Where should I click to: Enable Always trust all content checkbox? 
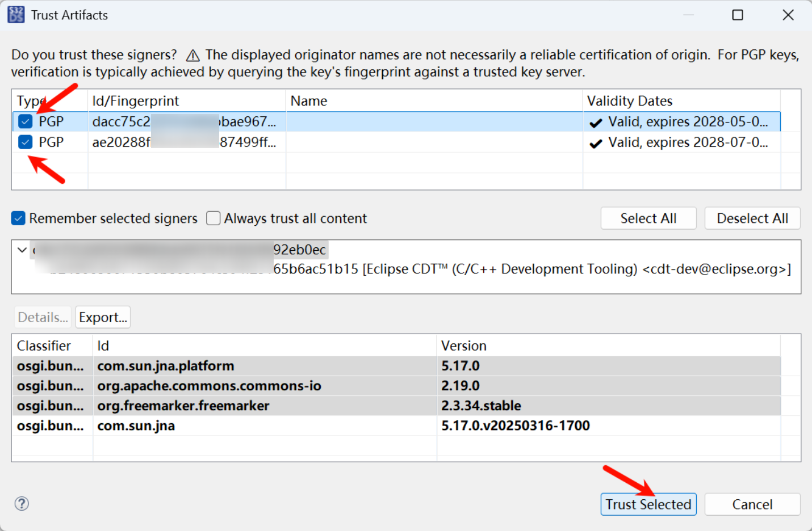click(x=214, y=218)
